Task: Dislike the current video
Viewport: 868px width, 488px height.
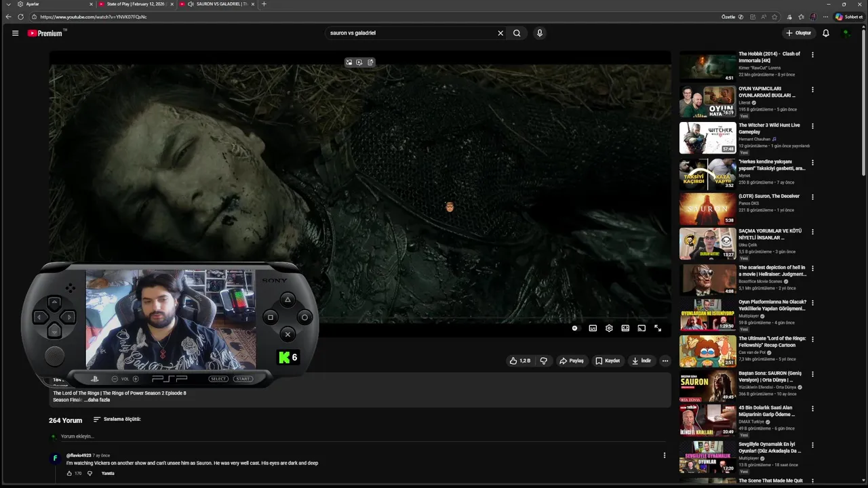Action: click(x=543, y=361)
